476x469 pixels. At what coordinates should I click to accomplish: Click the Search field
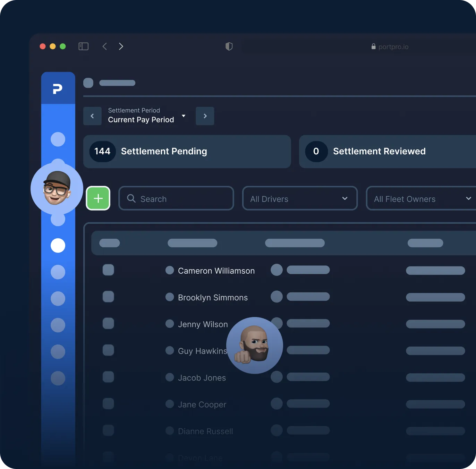(176, 198)
